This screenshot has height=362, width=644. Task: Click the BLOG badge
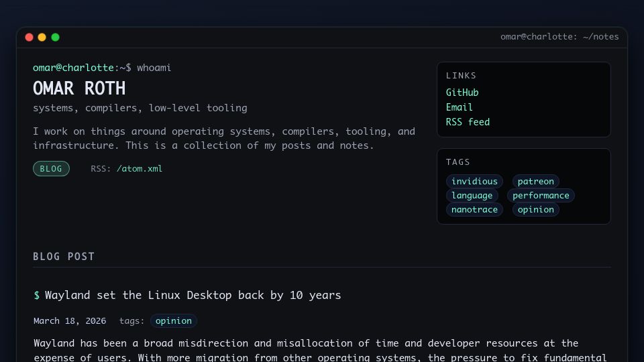(x=52, y=169)
